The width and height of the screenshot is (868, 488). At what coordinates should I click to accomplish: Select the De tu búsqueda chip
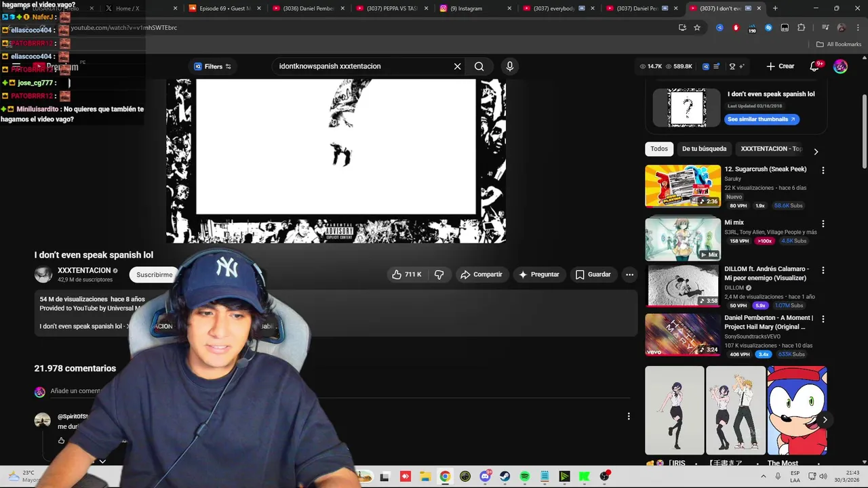click(x=704, y=149)
